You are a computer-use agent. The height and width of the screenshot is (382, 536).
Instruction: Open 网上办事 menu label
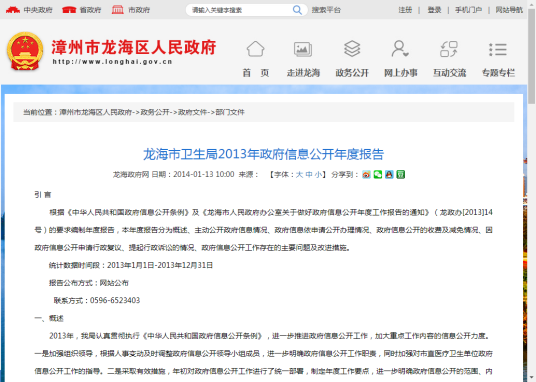pos(400,73)
